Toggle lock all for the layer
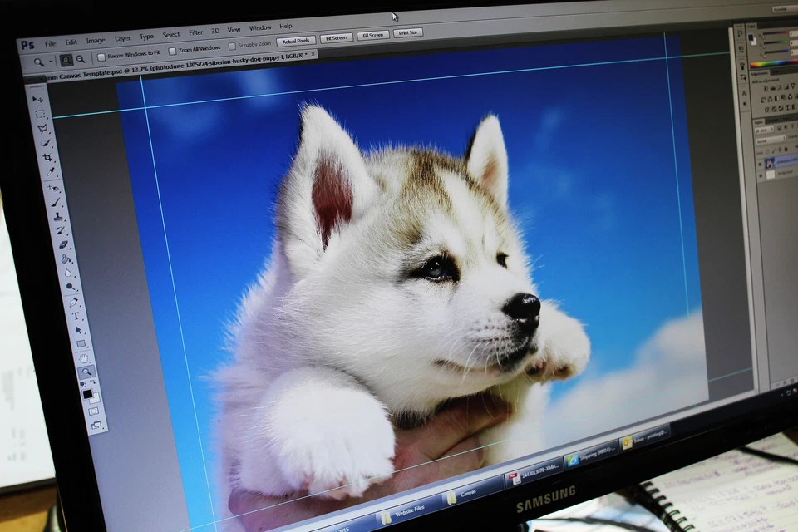Screen dimensions: 798x532 (x=786, y=149)
